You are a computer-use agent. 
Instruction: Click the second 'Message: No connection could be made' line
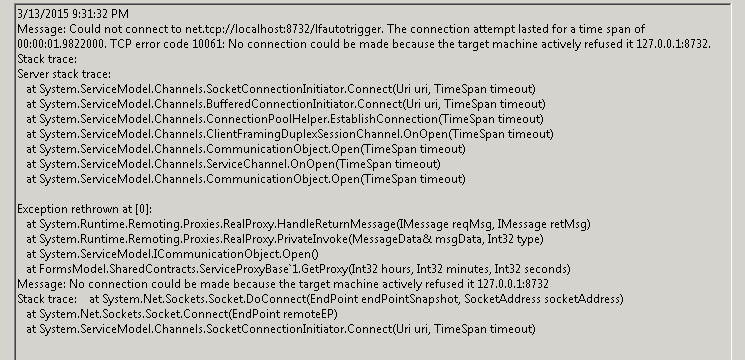tap(283, 284)
